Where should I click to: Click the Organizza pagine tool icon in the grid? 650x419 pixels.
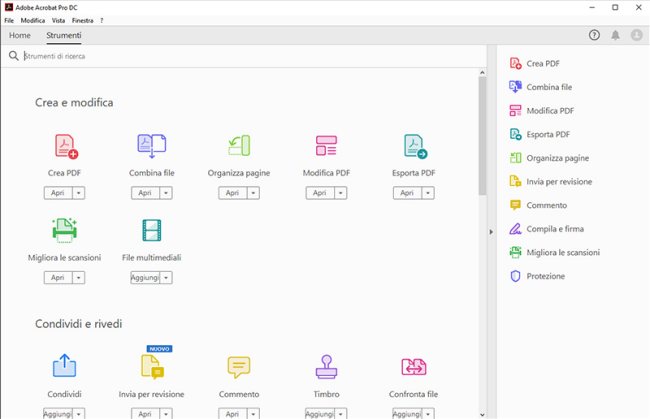coord(239,145)
